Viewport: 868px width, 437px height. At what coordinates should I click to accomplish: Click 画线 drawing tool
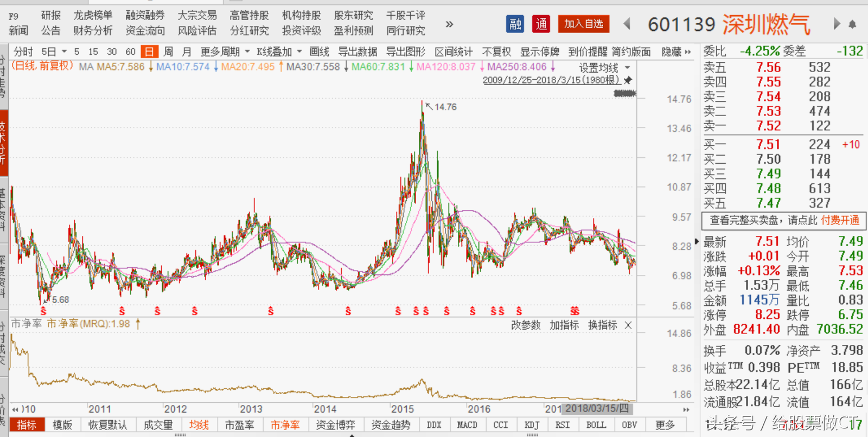[x=320, y=52]
